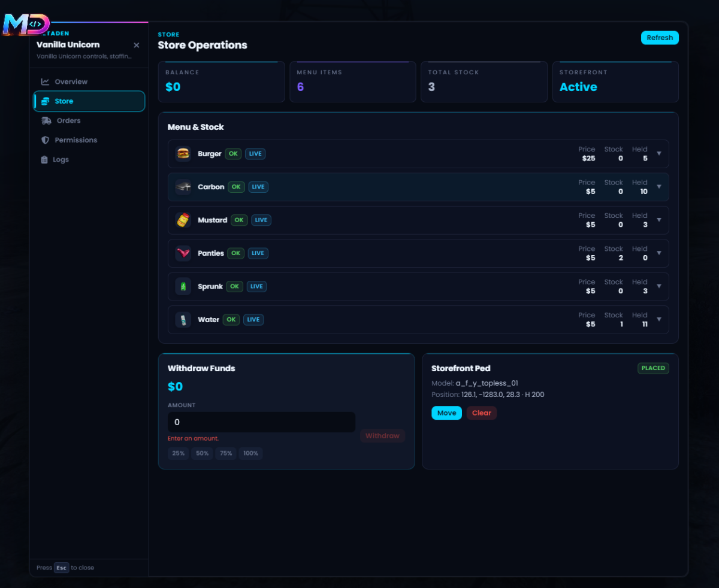
Task: Click the LIVE badge on Burger
Action: point(255,154)
